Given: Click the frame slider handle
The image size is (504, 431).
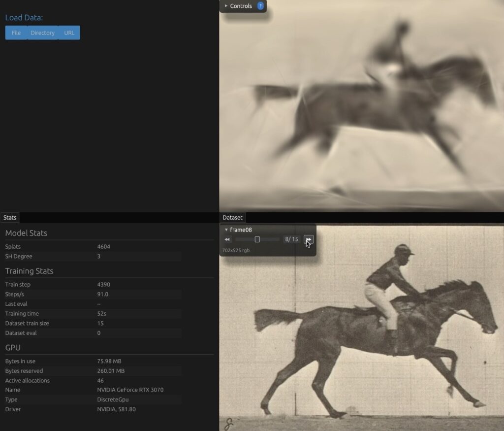Looking at the screenshot, I should coord(257,239).
